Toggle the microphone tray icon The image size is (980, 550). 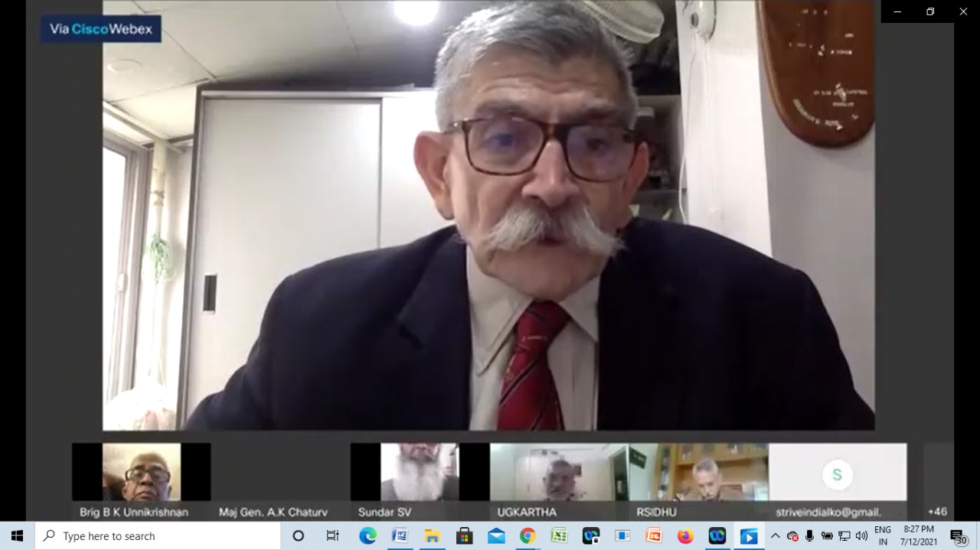[x=809, y=536]
